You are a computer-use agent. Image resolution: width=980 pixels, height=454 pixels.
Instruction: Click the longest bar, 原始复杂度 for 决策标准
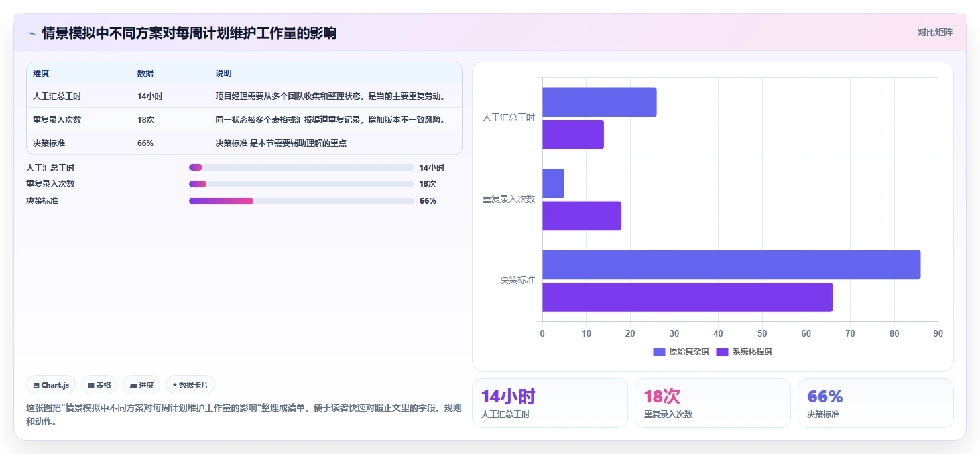tap(731, 264)
